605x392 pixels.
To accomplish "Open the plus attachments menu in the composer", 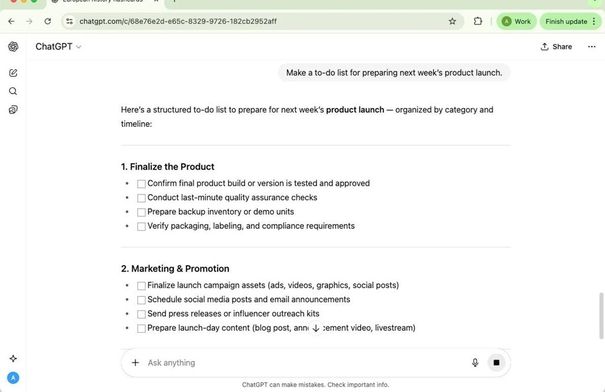I will tap(135, 362).
